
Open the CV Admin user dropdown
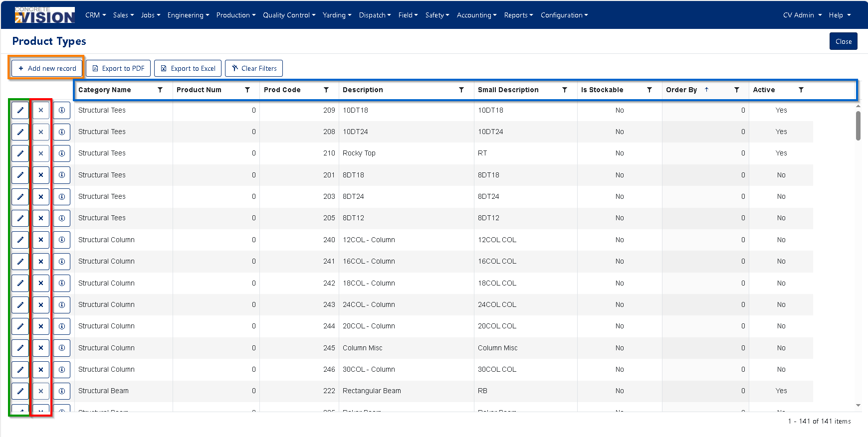tap(802, 15)
